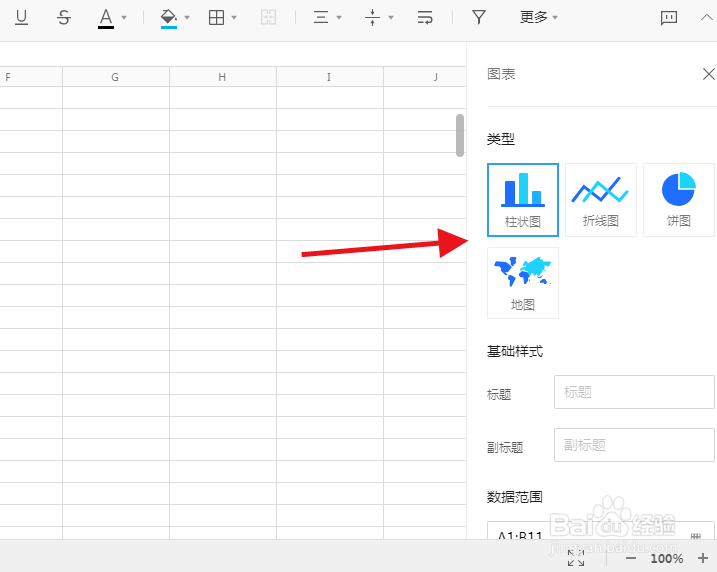
Task: Click the 100% zoom level
Action: point(667,558)
